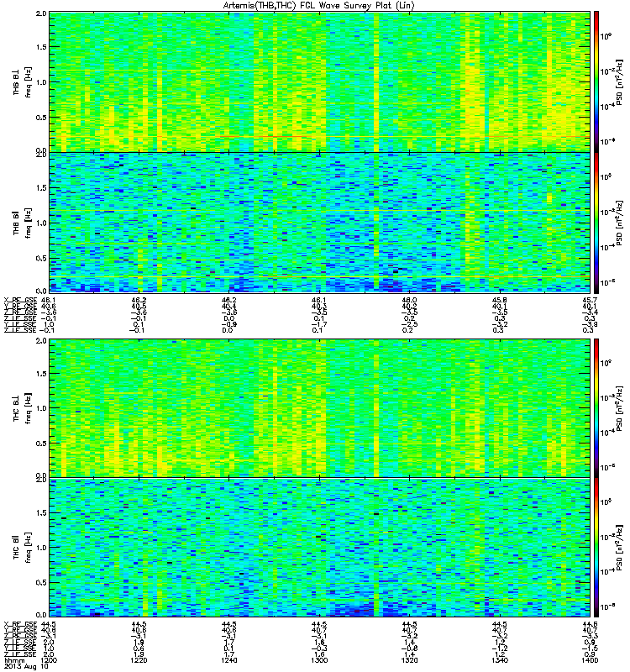Click the 'PSD [nT²/Hz]' label of the THB B∥ panel
This screenshot has height=672, width=630.
point(619,223)
